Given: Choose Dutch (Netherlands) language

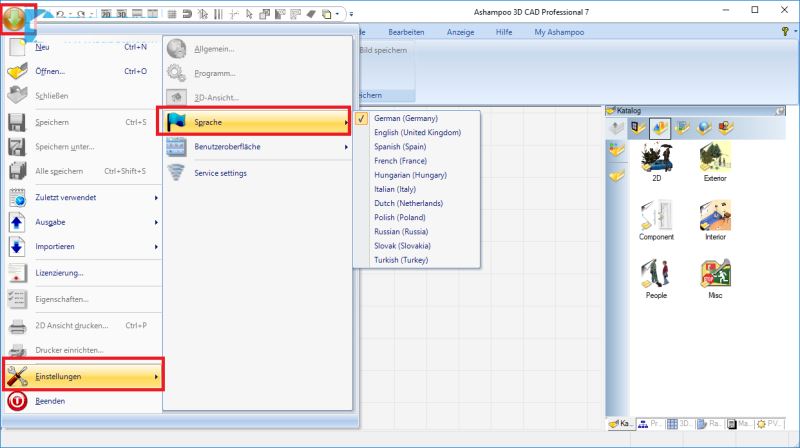Looking at the screenshot, I should click(417, 204).
